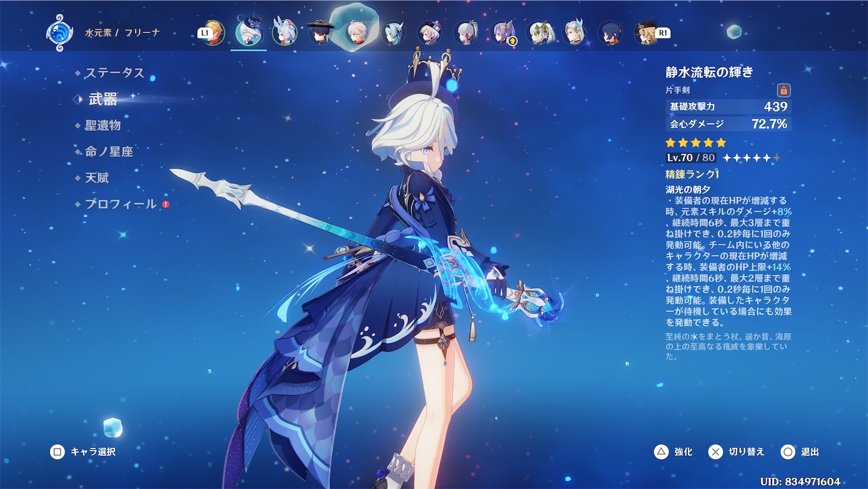Open the ステータス menu
The width and height of the screenshot is (868, 489).
tap(114, 73)
